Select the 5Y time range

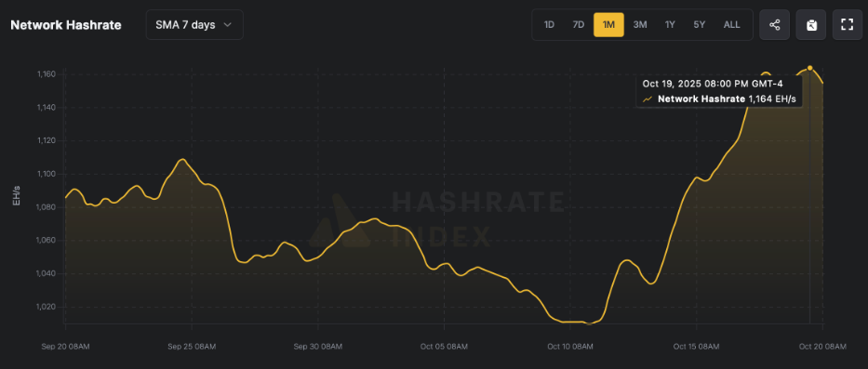point(700,25)
